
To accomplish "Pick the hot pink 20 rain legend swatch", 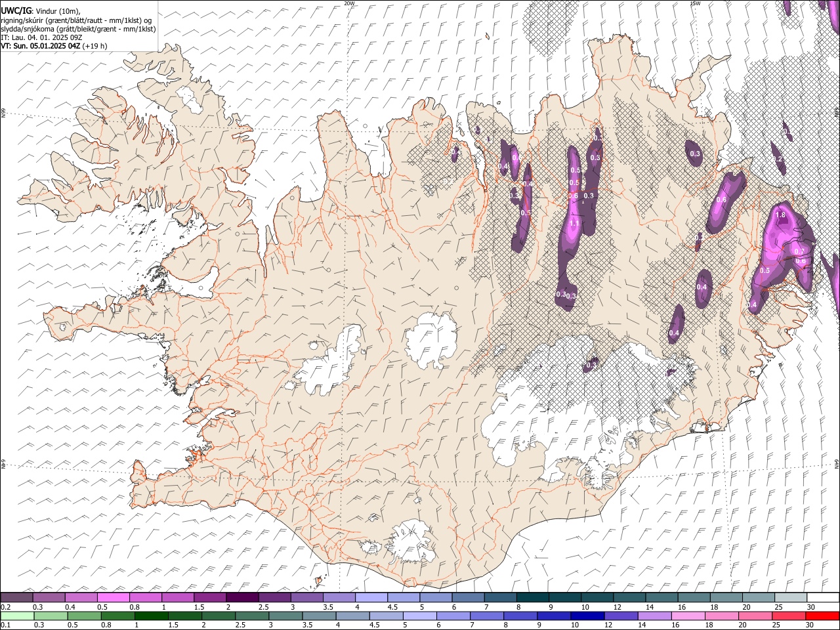I will tap(755, 616).
